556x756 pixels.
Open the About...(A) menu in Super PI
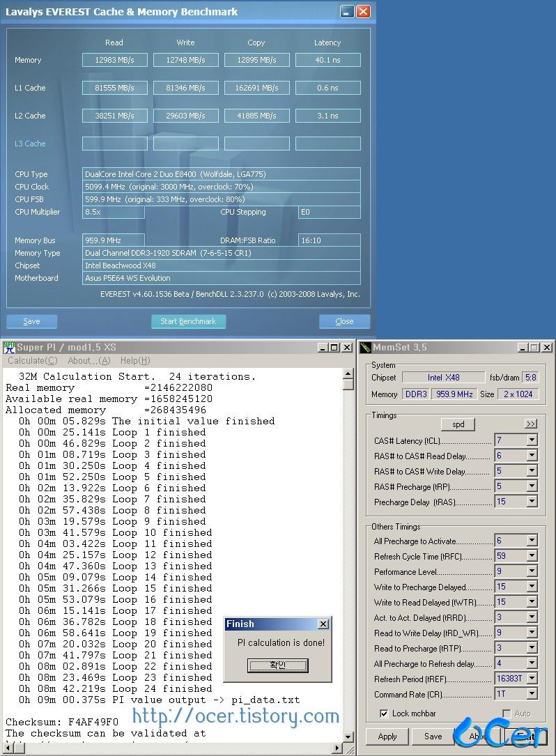[89, 361]
